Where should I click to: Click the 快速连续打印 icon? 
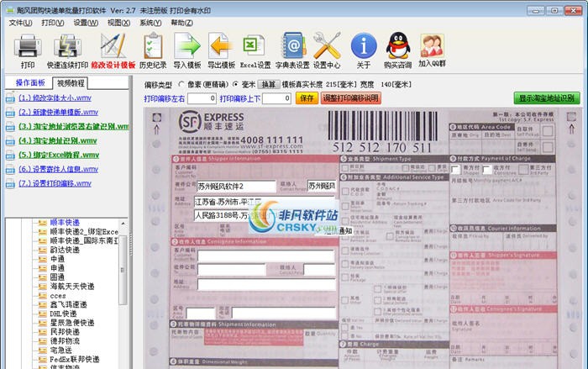coord(67,45)
